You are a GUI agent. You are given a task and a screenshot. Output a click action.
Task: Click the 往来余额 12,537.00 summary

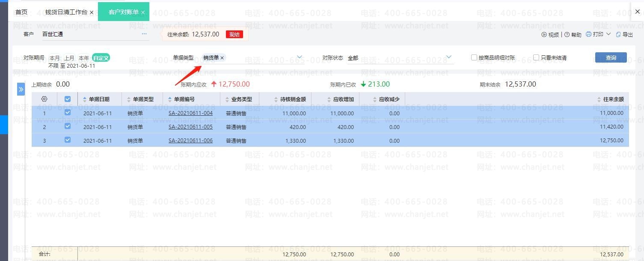pyautogui.click(x=612, y=255)
